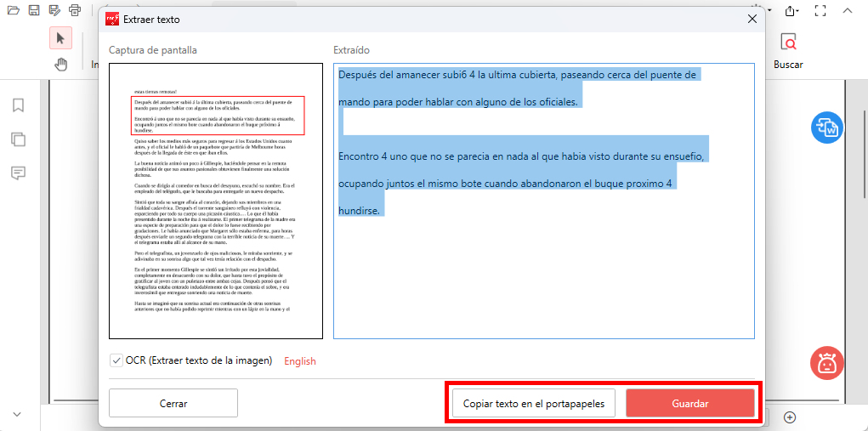Click the zoom in plus icon
868x431 pixels.
coord(791,417)
